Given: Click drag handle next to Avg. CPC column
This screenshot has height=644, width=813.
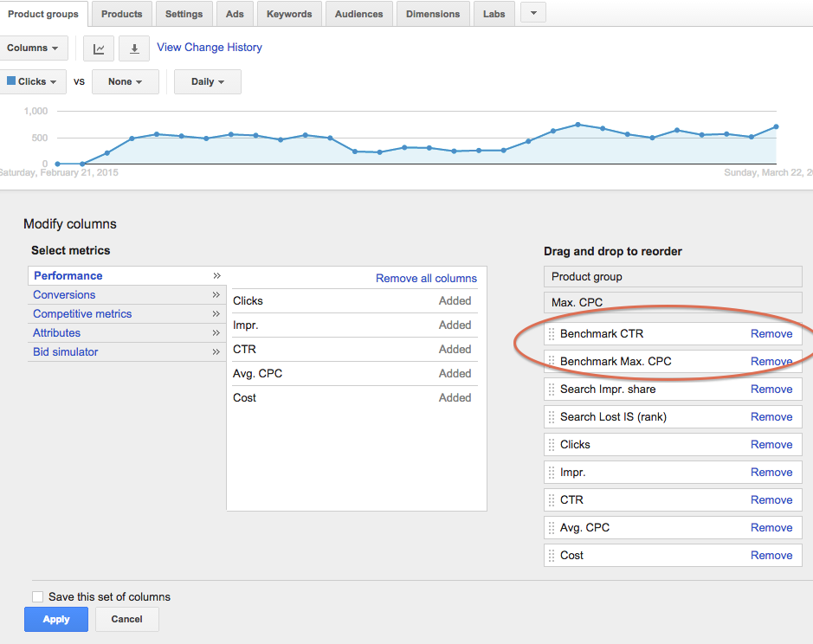Looking at the screenshot, I should [x=552, y=528].
